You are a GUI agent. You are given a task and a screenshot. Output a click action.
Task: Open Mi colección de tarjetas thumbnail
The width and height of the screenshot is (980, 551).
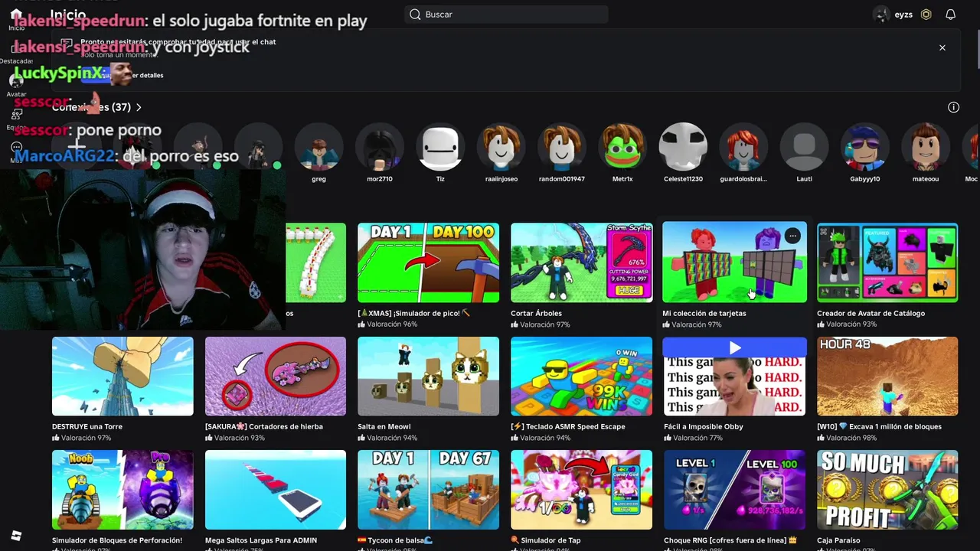734,262
